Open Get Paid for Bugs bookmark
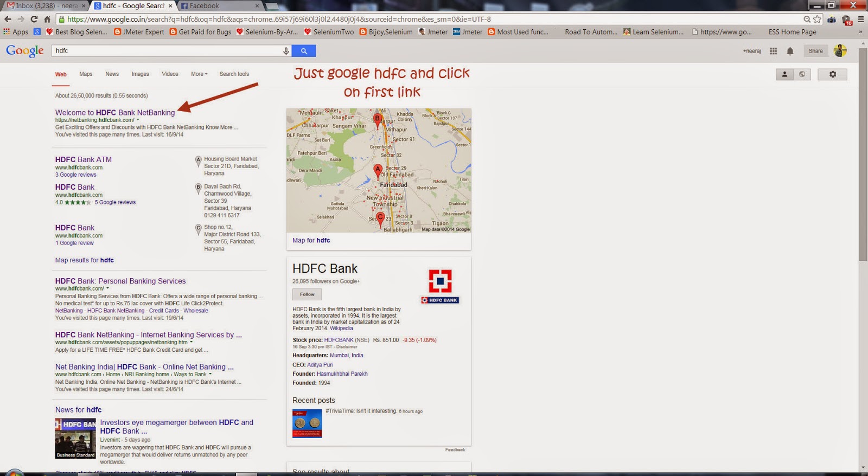868x476 pixels. coord(200,32)
